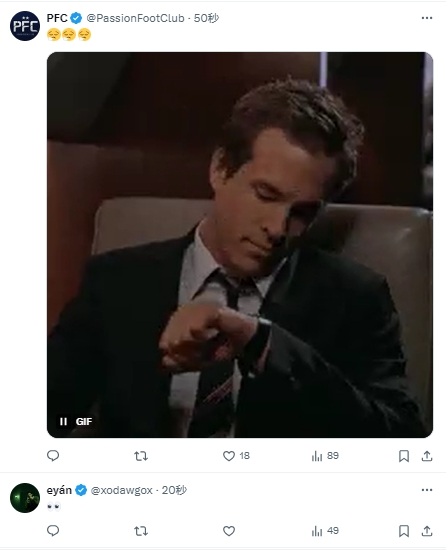Reply to eyán's tweet
Viewport: 446px width, 551px height.
tap(53, 531)
